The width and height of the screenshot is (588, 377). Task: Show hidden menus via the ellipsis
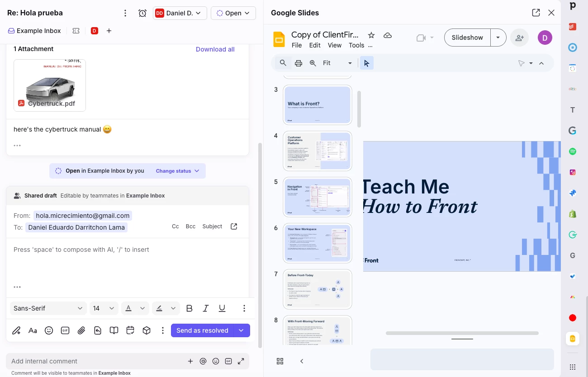coord(370,45)
